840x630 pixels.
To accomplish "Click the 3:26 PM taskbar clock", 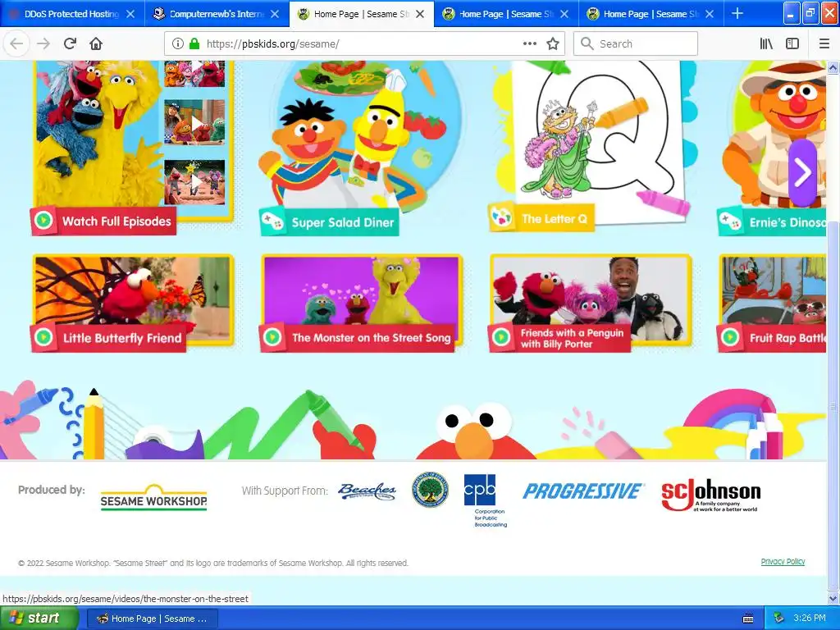I will tap(810, 619).
